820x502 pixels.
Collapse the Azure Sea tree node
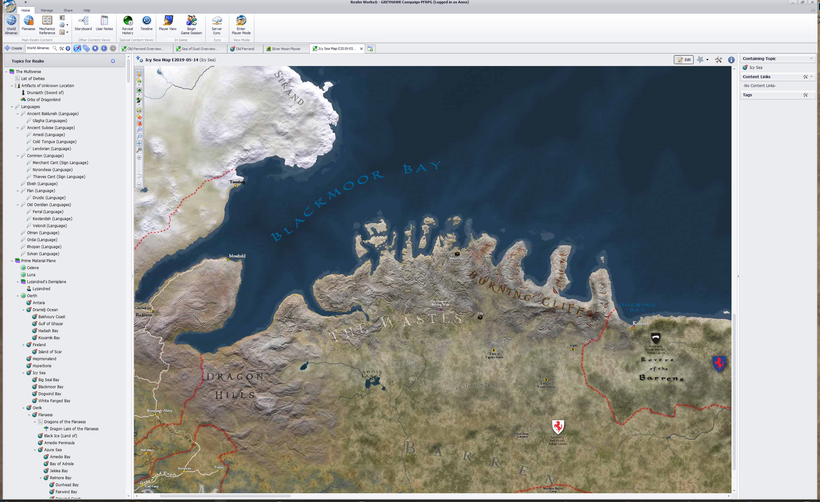[36, 450]
